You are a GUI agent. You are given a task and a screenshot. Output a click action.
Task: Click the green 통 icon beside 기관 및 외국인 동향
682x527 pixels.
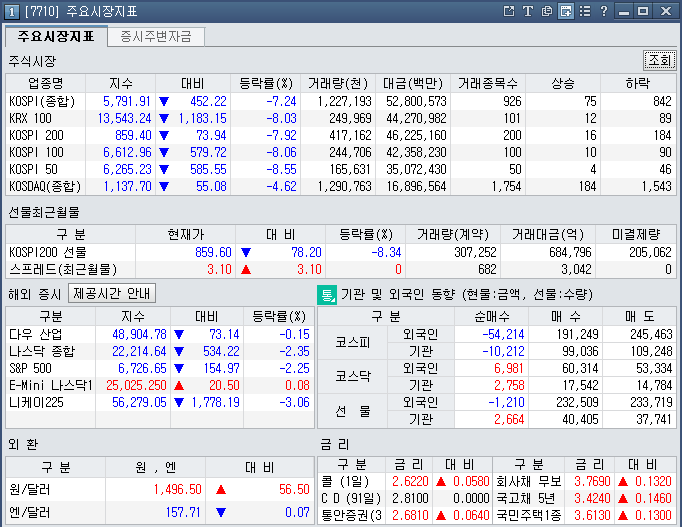click(327, 294)
